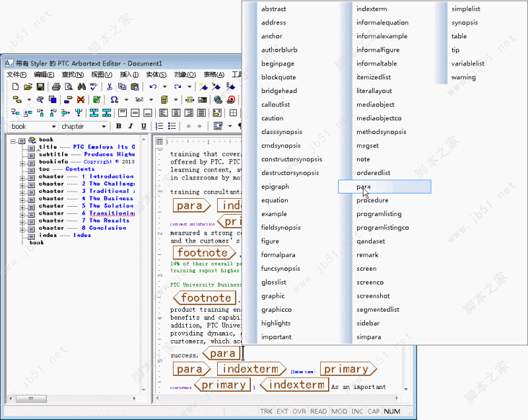
Task: Click the Paste clipboard icon
Action: tap(135, 87)
